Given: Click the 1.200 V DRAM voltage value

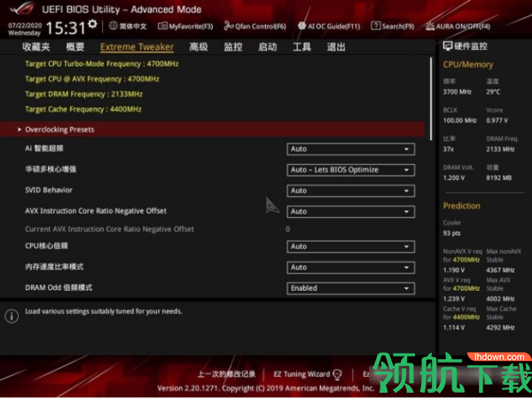Looking at the screenshot, I should click(x=454, y=178).
